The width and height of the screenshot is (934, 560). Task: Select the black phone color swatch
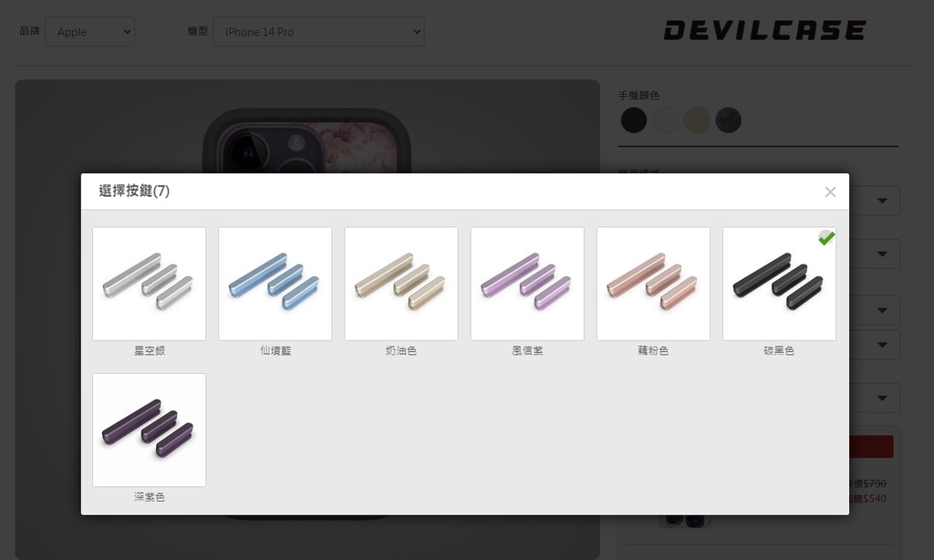pos(634,120)
